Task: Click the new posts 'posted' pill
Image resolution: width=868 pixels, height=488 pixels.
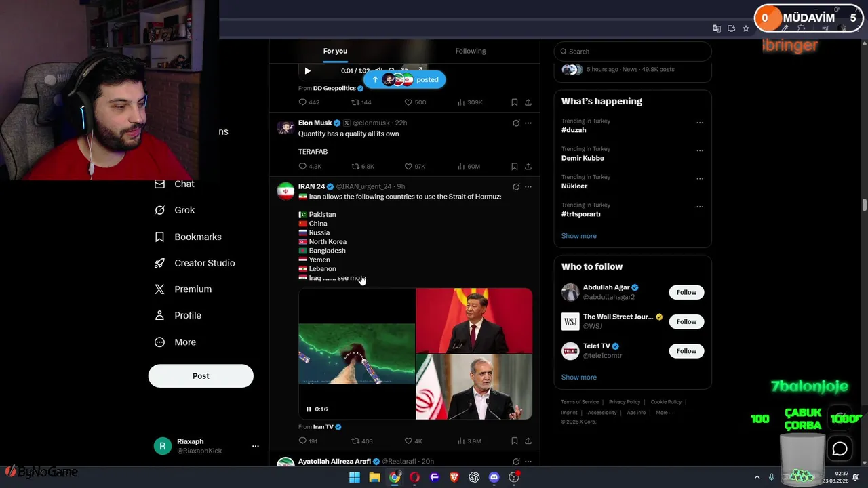Action: 404,79
